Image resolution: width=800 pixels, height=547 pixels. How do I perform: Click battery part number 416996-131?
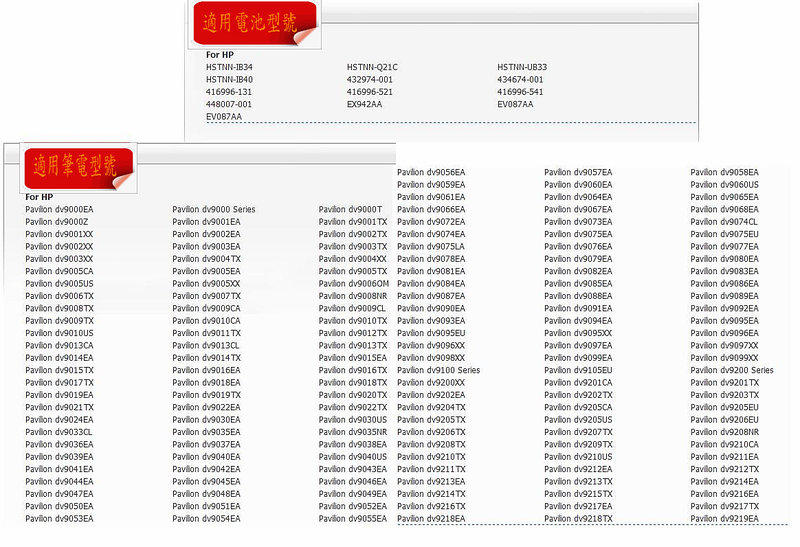pos(229,92)
